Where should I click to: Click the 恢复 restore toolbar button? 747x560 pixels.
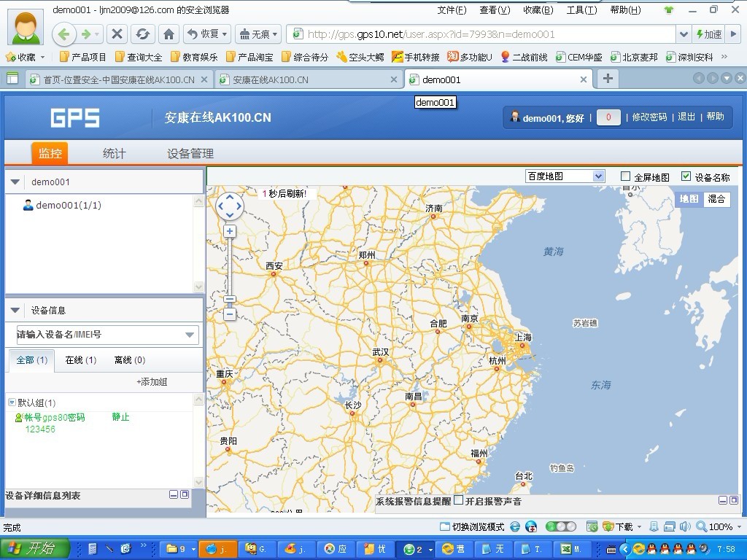click(206, 34)
